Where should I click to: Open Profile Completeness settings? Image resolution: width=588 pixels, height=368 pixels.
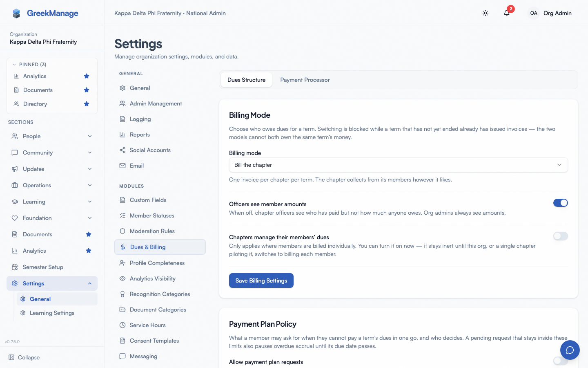(x=160, y=263)
